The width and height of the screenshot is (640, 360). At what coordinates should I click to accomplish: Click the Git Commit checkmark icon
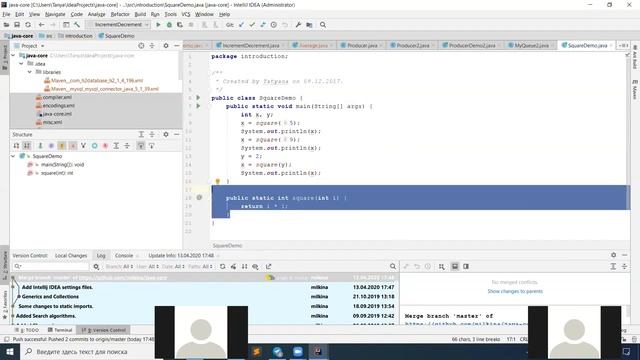[x=252, y=25]
